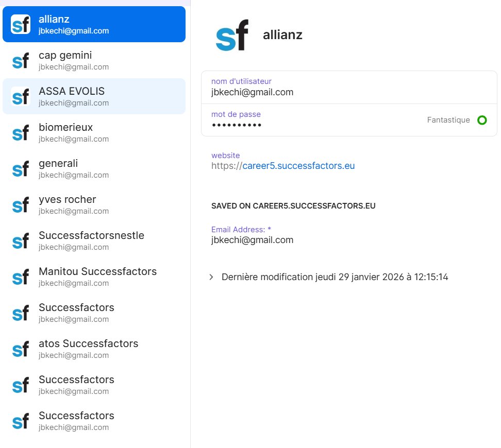Select the cap gemini entry
Image resolution: width=501 pixels, height=448 pixels.
[x=94, y=60]
